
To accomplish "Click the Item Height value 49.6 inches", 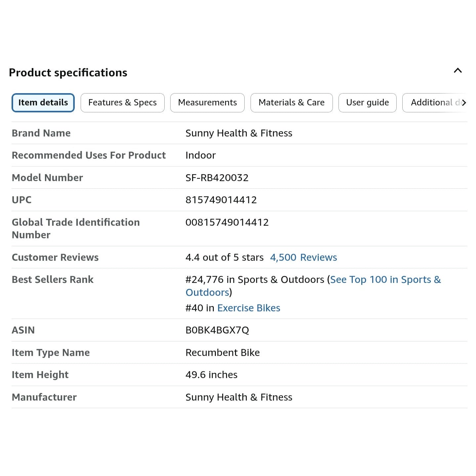I will [211, 375].
